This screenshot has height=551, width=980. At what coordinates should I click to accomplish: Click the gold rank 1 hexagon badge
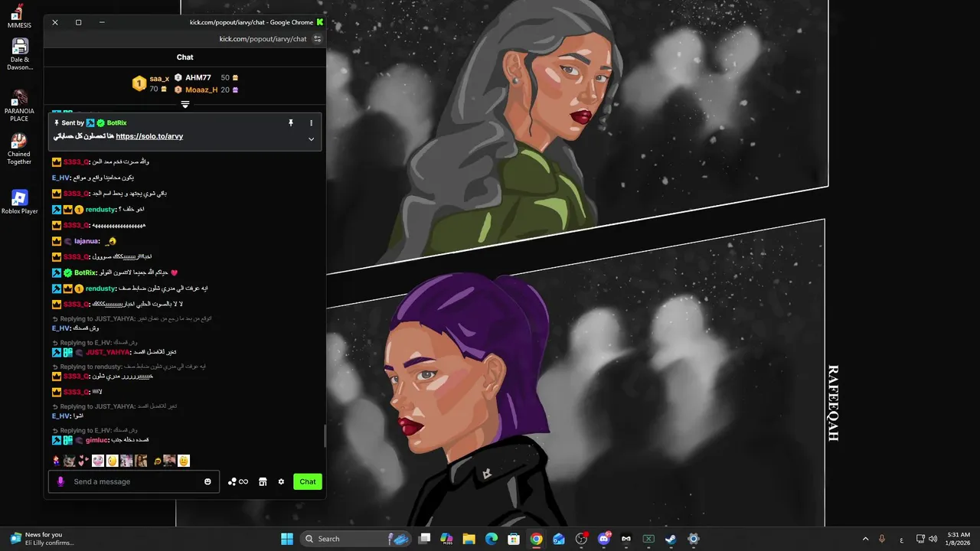pos(139,83)
